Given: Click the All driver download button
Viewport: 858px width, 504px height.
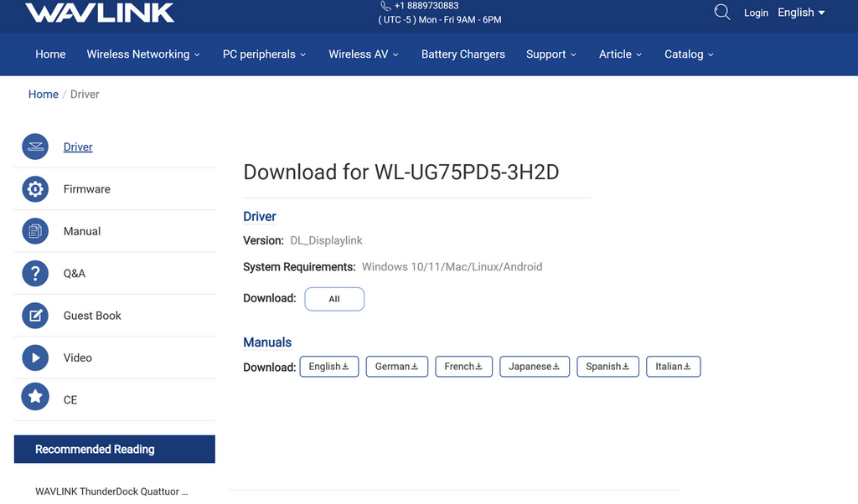Looking at the screenshot, I should click(334, 299).
